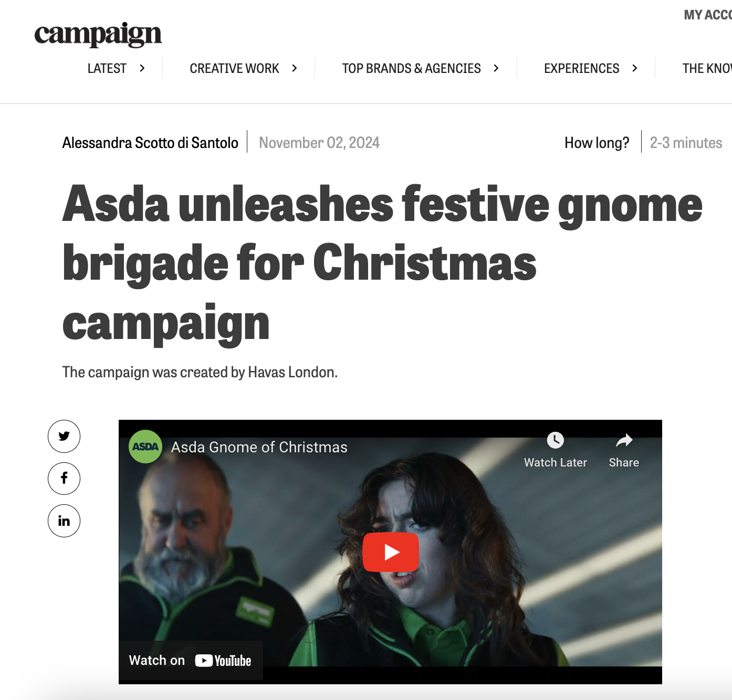Click the Watch Later clock icon
Image resolution: width=732 pixels, height=700 pixels.
pyautogui.click(x=556, y=440)
